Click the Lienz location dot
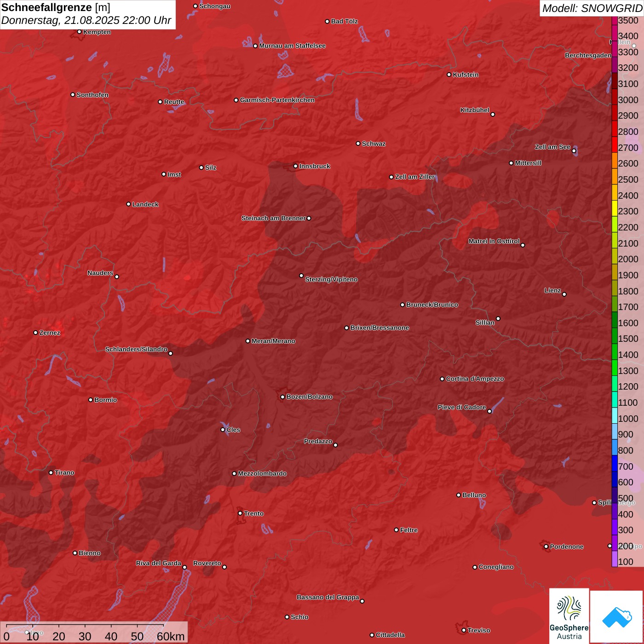The height and width of the screenshot is (644, 644). coord(564,294)
